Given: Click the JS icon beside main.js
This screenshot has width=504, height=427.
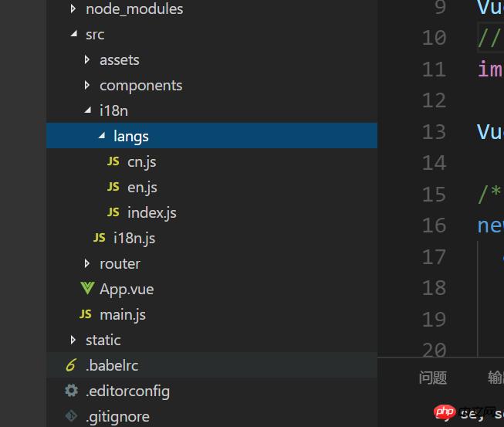Looking at the screenshot, I should (86, 314).
